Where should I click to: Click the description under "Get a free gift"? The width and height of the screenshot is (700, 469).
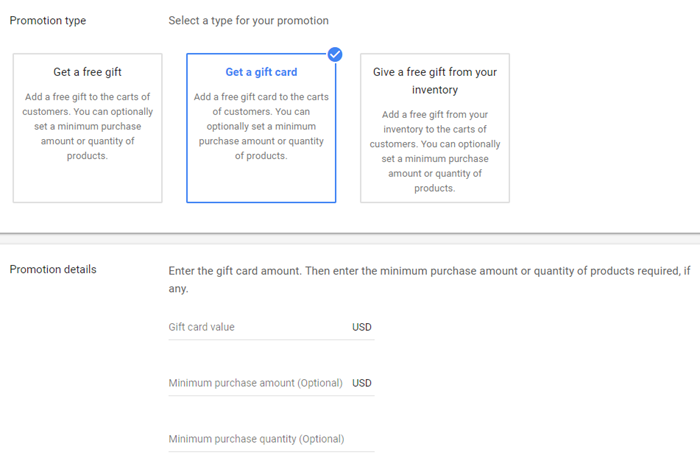pyautogui.click(x=88, y=126)
